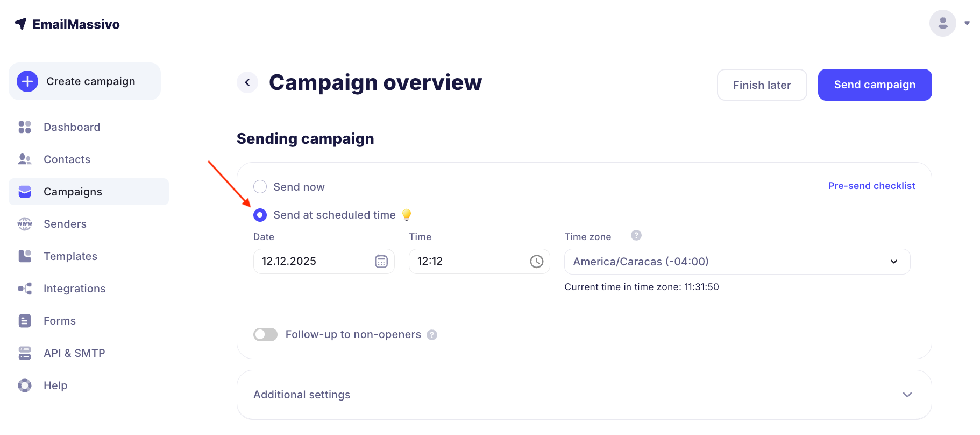Open the account menu dropdown arrow

(x=967, y=23)
